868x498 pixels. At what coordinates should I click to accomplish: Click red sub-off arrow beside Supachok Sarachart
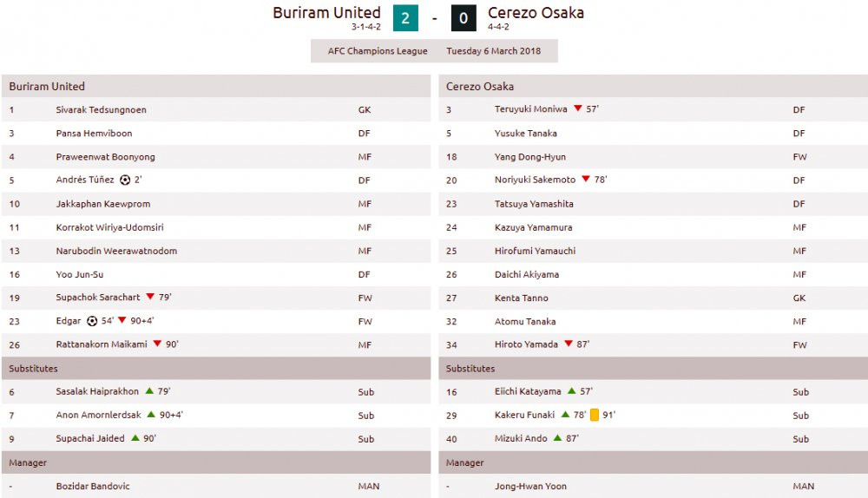pyautogui.click(x=150, y=298)
